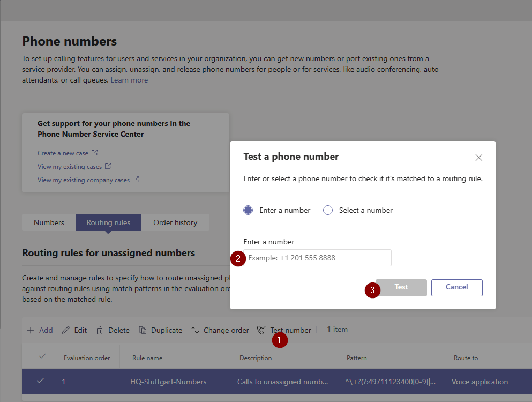Click the Cancel button
Image resolution: width=532 pixels, height=402 pixels.
click(456, 287)
